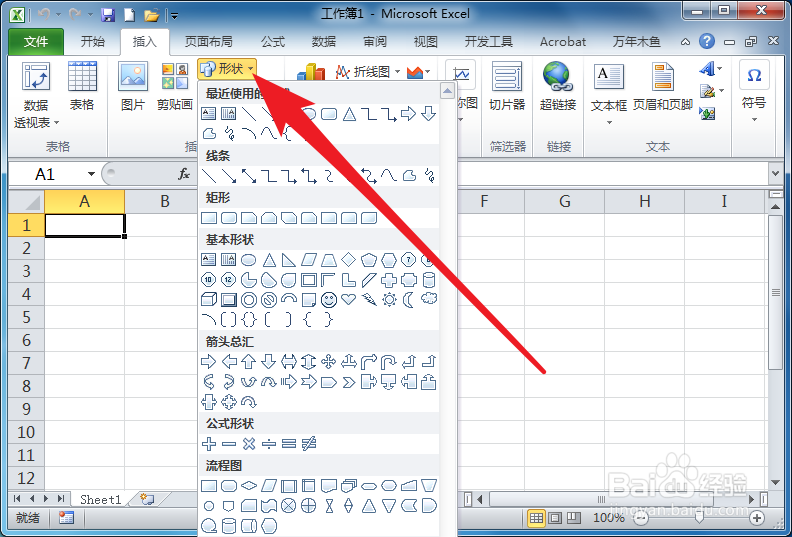Select the lightning bolt shape
Screen dimensions: 792x537
pos(369,300)
